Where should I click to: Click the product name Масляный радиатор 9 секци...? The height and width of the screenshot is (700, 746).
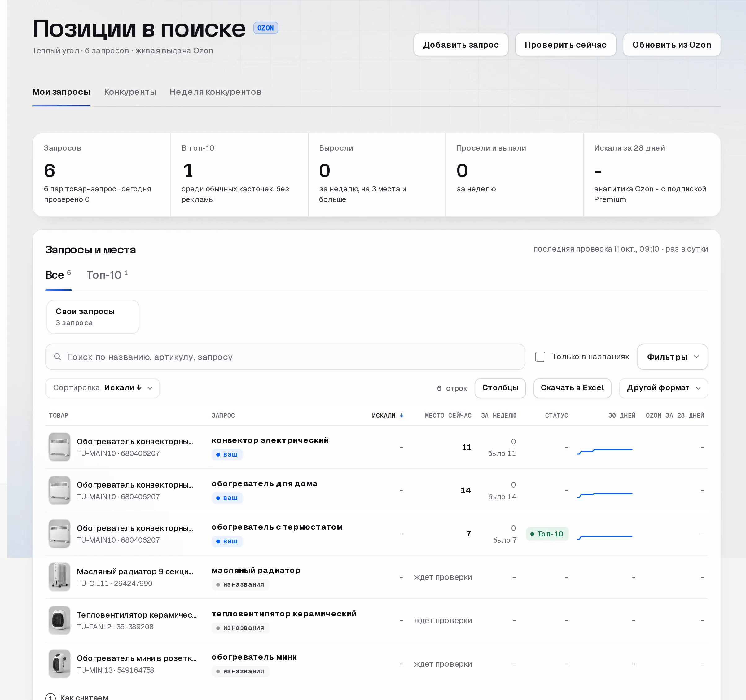135,571
